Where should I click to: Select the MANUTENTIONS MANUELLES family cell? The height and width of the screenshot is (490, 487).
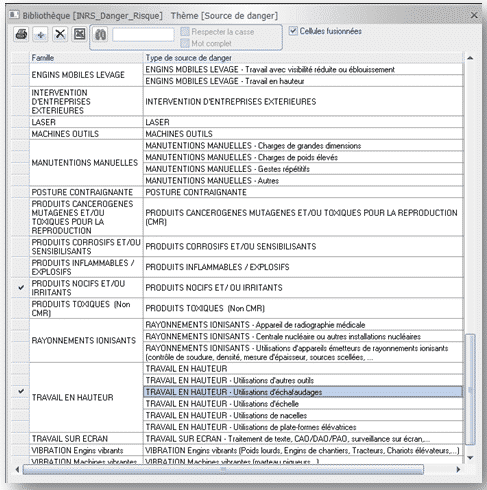pyautogui.click(x=87, y=163)
